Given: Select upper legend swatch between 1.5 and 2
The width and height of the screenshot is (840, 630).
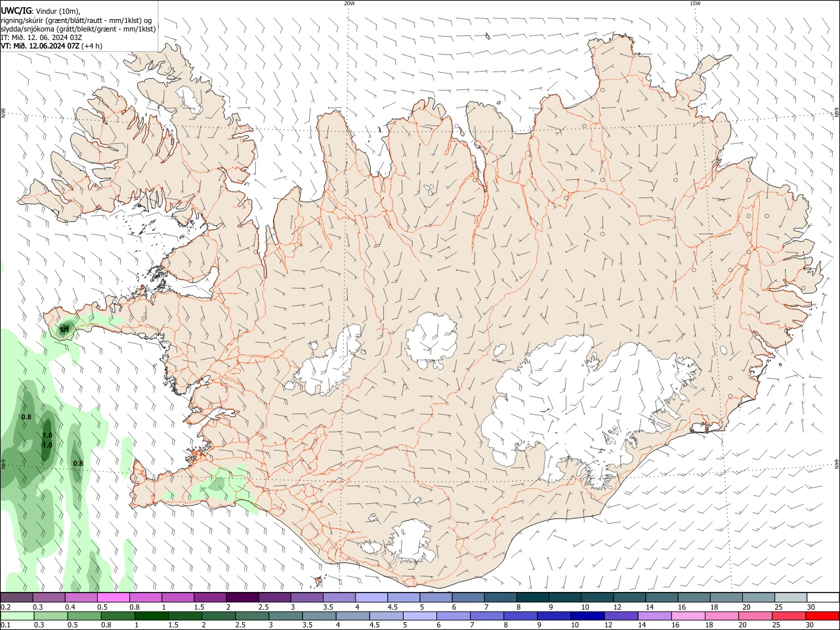Looking at the screenshot, I should [210, 598].
